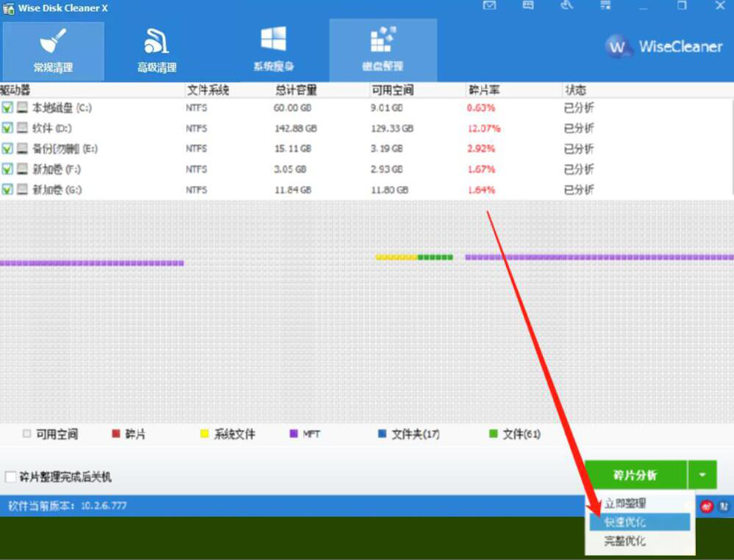Screen dimensions: 734x560
Task: Click the blue 文件夹(17) legend swatch
Action: (382, 434)
